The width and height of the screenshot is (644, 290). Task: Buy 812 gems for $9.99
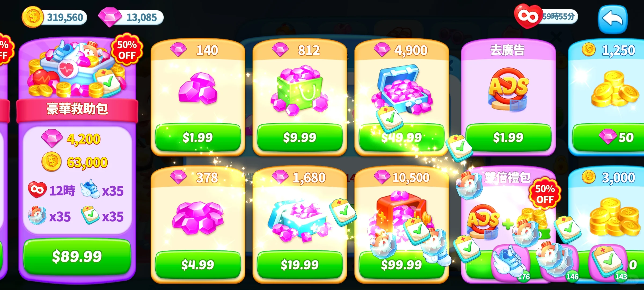click(x=300, y=137)
